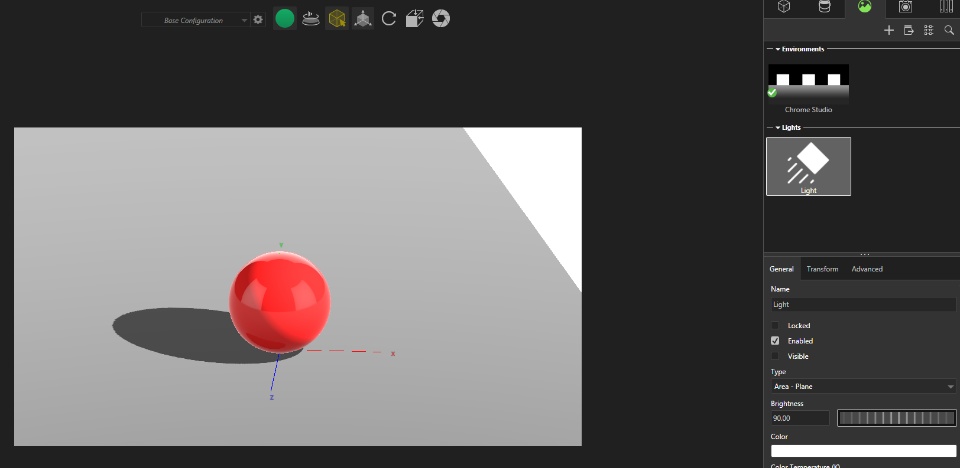Click the green render mode circle
Viewport: 960px width, 468px height.
pyautogui.click(x=285, y=19)
